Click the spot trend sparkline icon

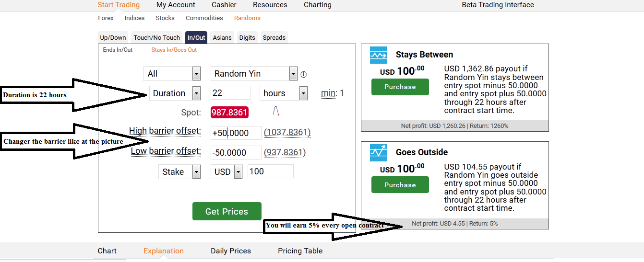click(276, 111)
